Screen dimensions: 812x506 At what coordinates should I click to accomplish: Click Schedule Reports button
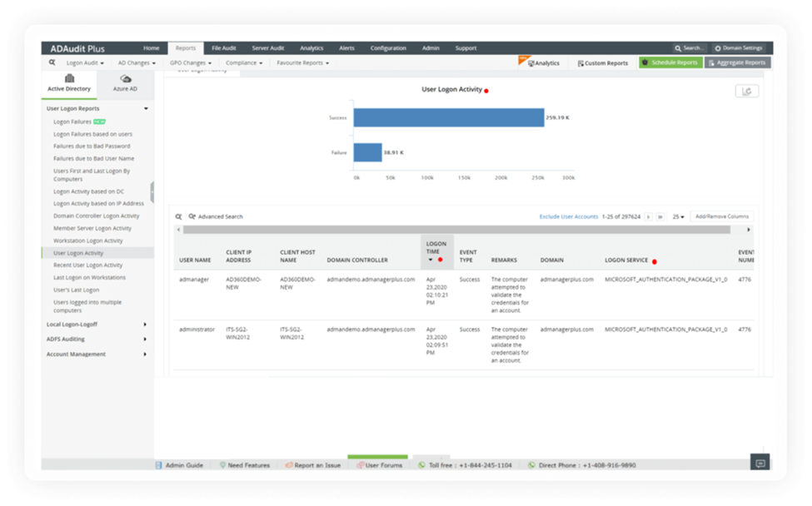tap(670, 62)
